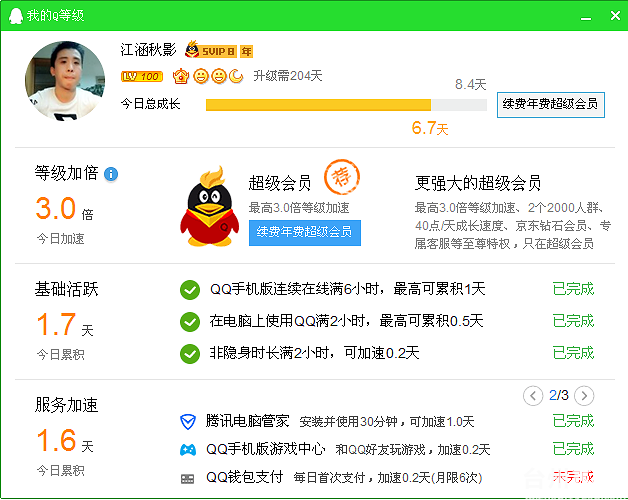
Task: Click the crown level icon
Action: [x=181, y=76]
